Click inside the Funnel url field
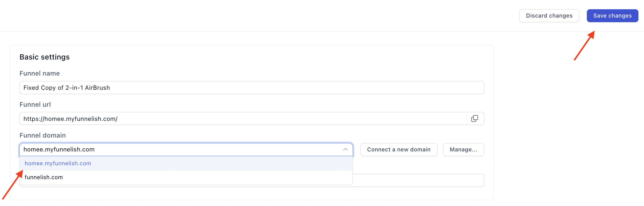Viewport: 644px width, 206px height. pos(243,118)
